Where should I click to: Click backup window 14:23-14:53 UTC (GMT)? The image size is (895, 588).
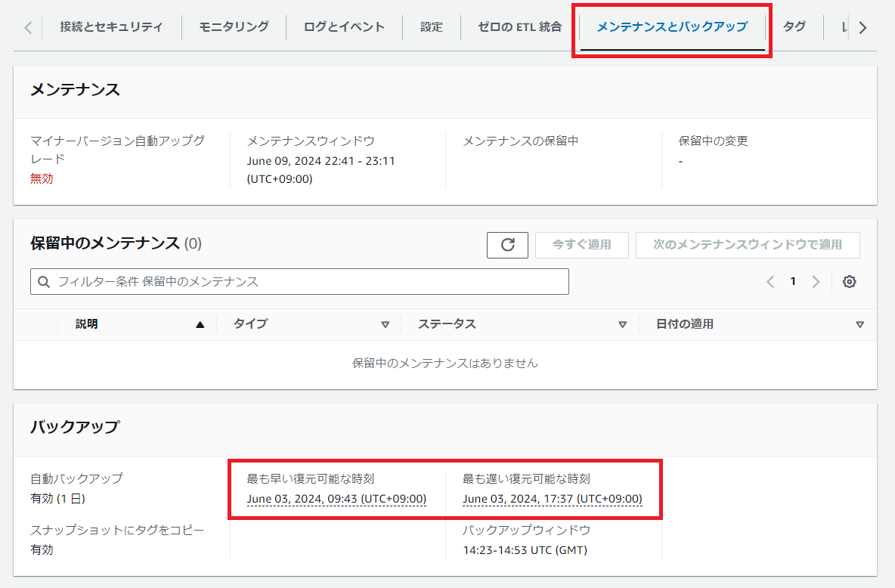coord(525,550)
